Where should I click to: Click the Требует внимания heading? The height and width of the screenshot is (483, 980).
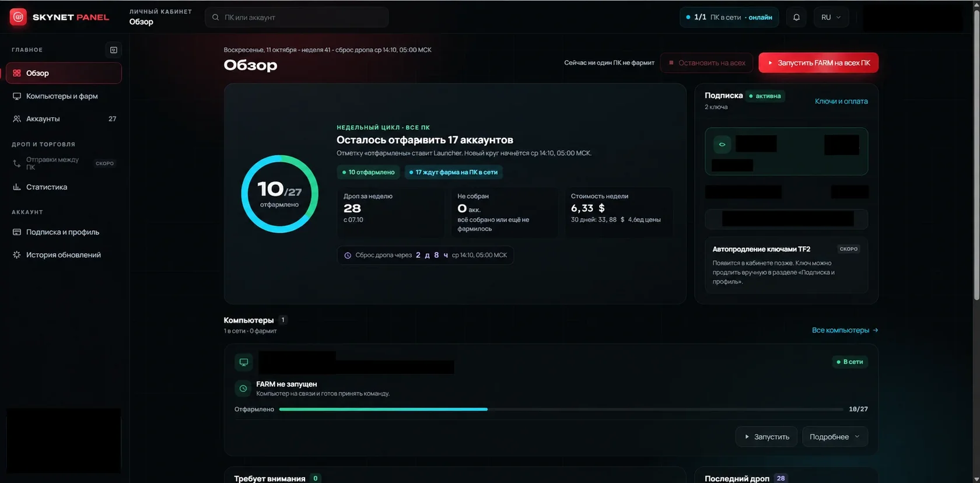[269, 478]
